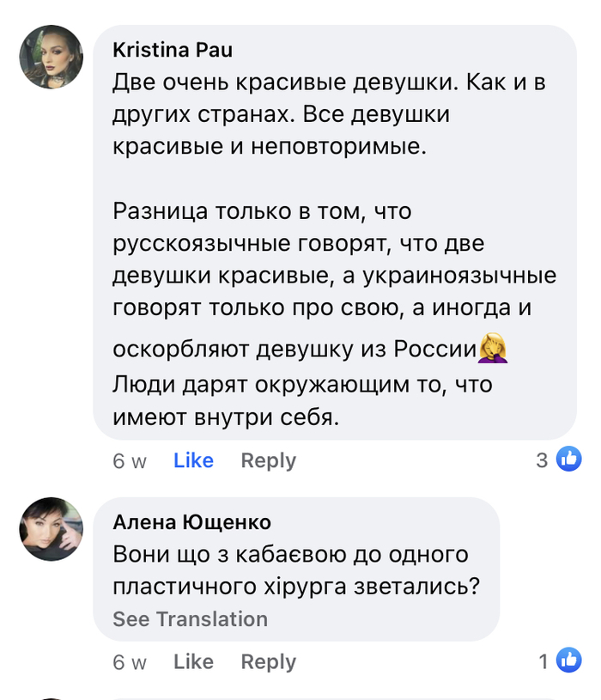The width and height of the screenshot is (601, 700).
Task: Click the Алена Ющенко author name
Action: pyautogui.click(x=192, y=521)
